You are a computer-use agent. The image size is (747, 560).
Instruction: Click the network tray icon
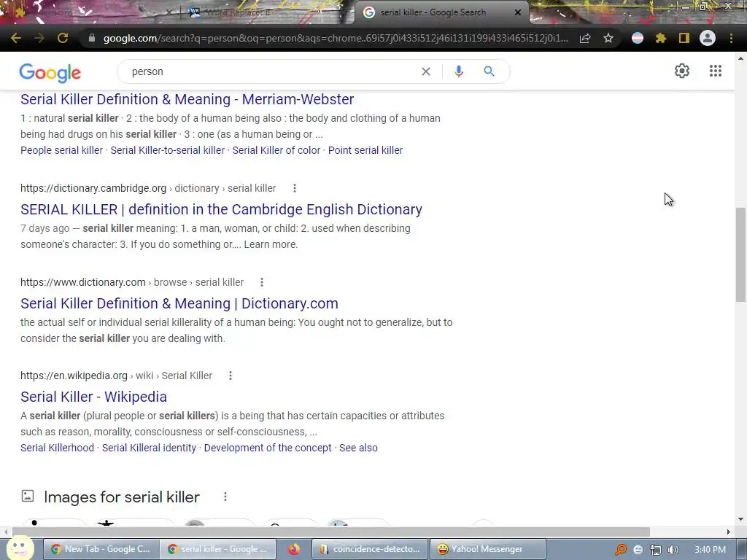coord(656,550)
